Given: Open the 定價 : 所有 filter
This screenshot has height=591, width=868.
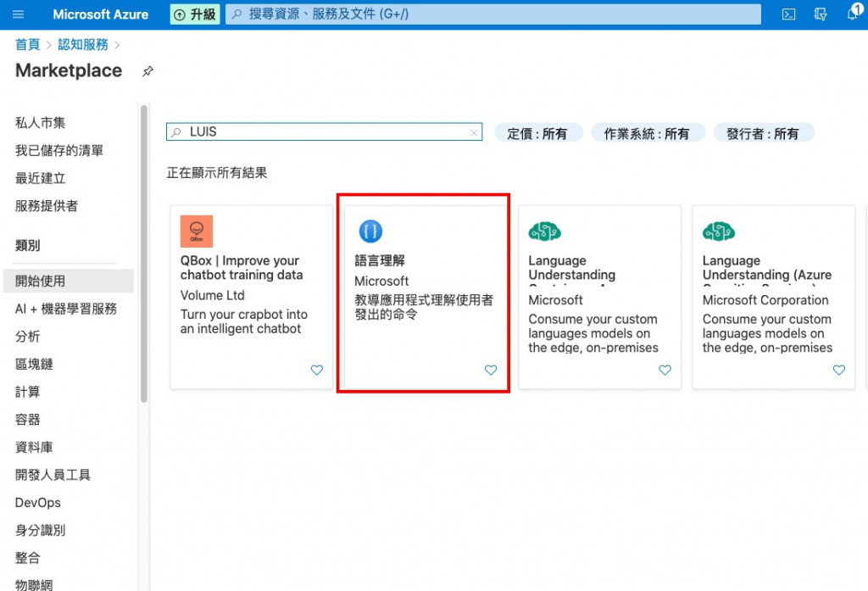Looking at the screenshot, I should 537,133.
